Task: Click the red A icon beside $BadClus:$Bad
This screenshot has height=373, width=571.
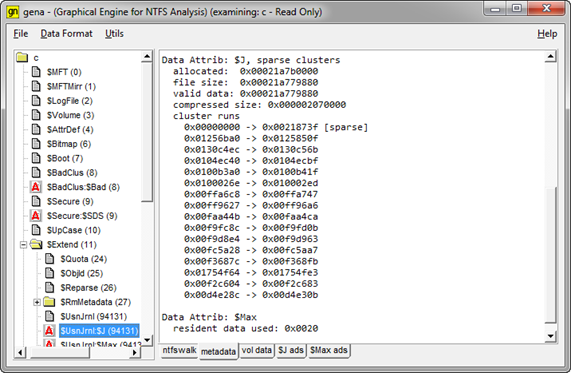Action: tap(36, 187)
